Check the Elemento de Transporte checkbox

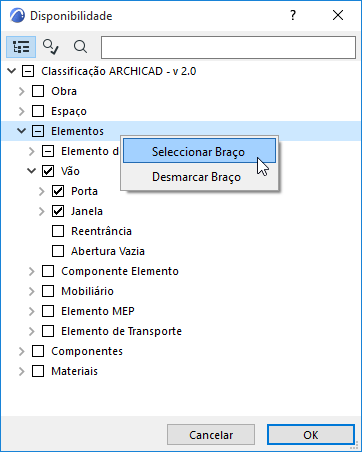point(48,331)
